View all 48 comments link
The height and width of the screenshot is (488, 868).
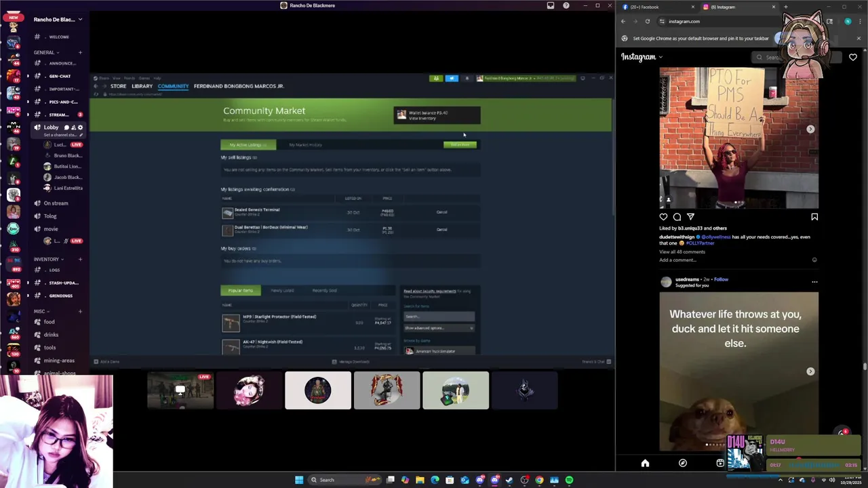682,251
